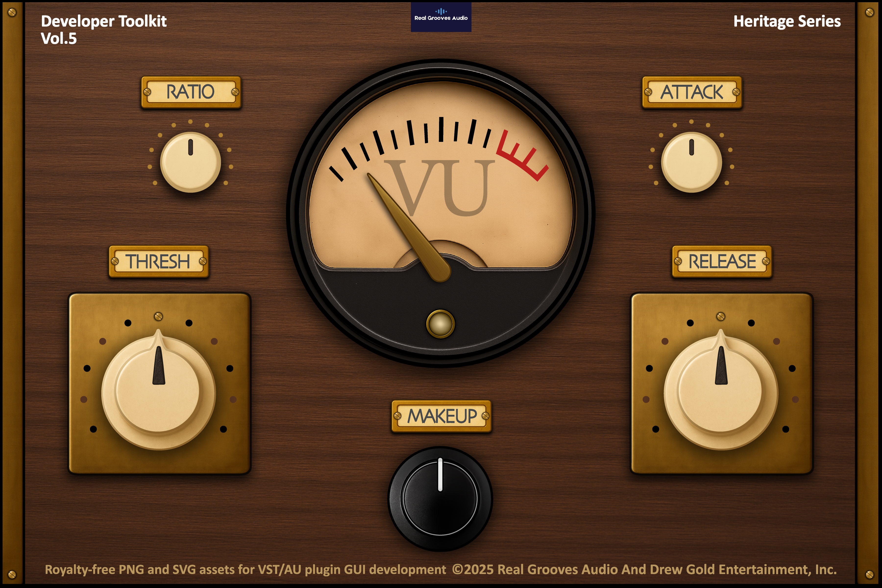Click the Heritage Series heading

point(787,21)
